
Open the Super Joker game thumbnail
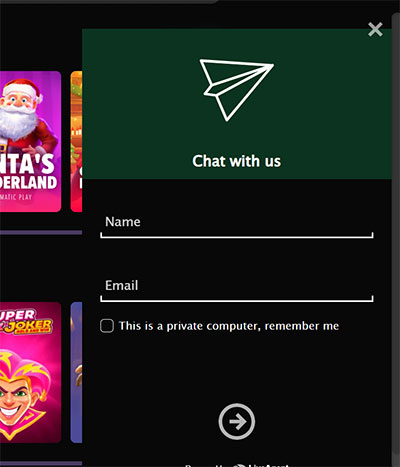tap(30, 372)
